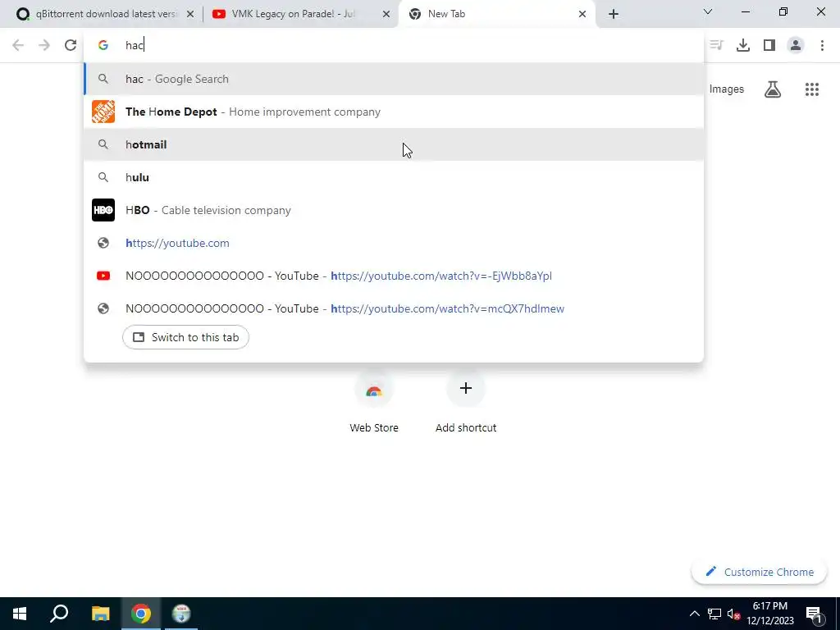This screenshot has height=630, width=840.
Task: Click the Google G icon in address bar
Action: click(103, 45)
